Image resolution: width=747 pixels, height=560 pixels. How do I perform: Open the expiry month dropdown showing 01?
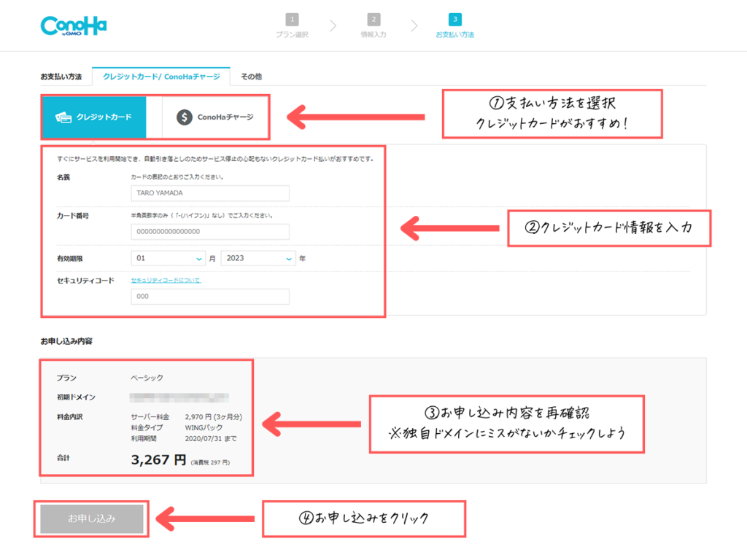tap(169, 259)
